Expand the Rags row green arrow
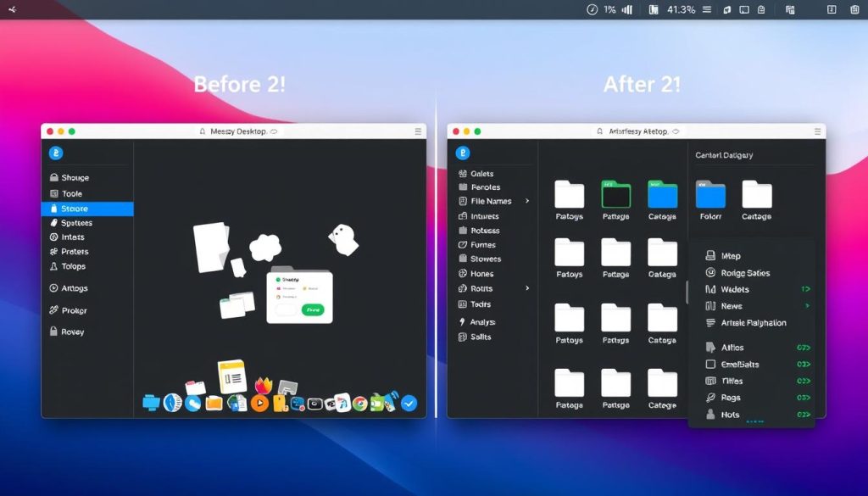The image size is (868, 496). pos(804,398)
